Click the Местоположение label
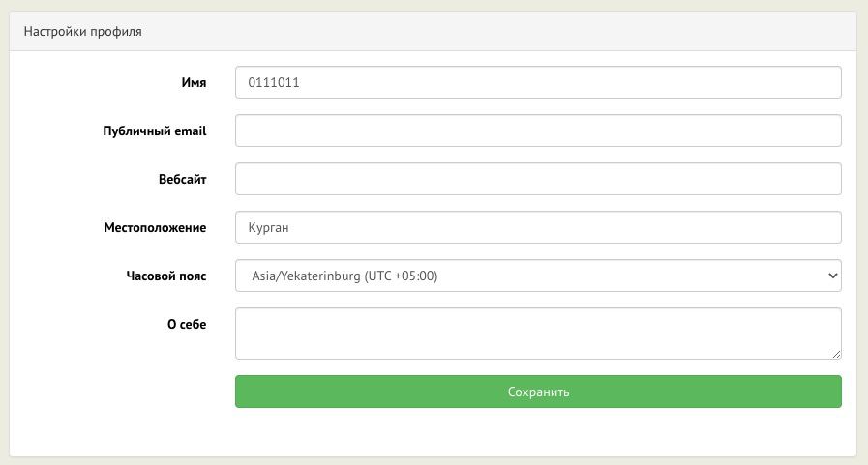868x465 pixels. (x=155, y=228)
